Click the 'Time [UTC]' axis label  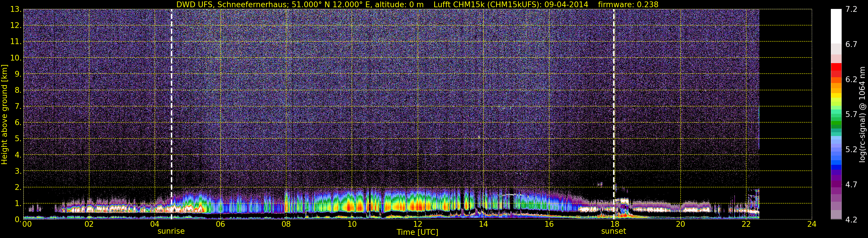pos(417,232)
